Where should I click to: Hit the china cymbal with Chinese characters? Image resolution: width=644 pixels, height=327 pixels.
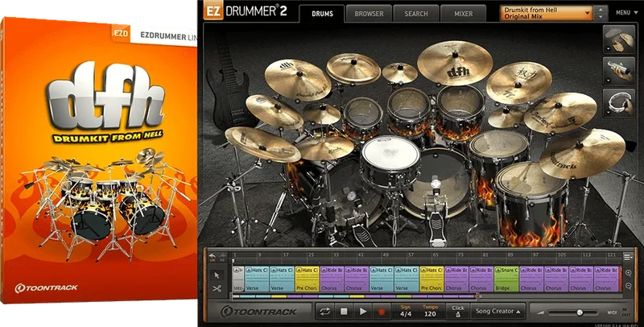click(x=518, y=82)
